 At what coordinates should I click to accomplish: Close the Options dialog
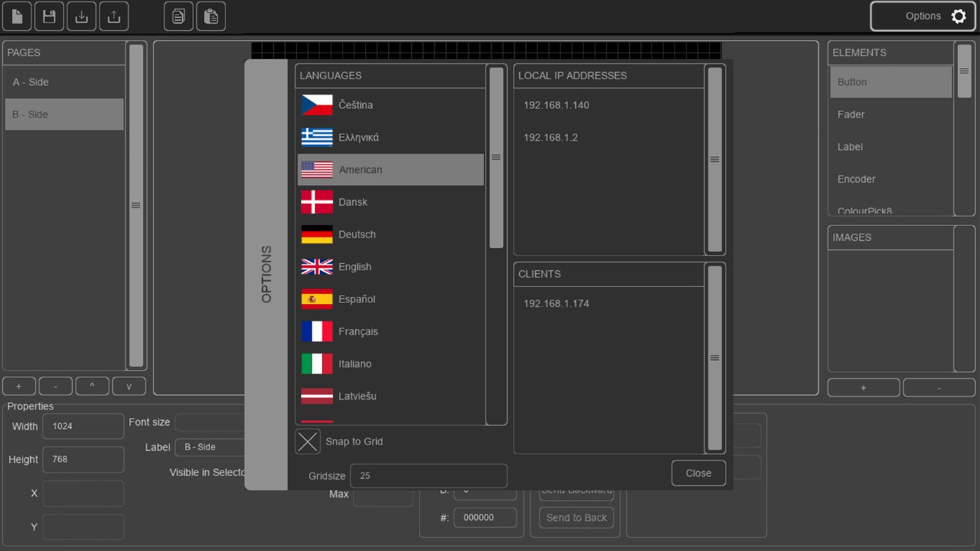coord(698,473)
